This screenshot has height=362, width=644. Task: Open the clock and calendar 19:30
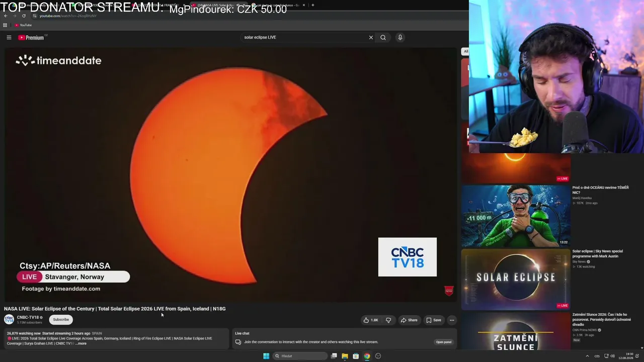[626, 356]
